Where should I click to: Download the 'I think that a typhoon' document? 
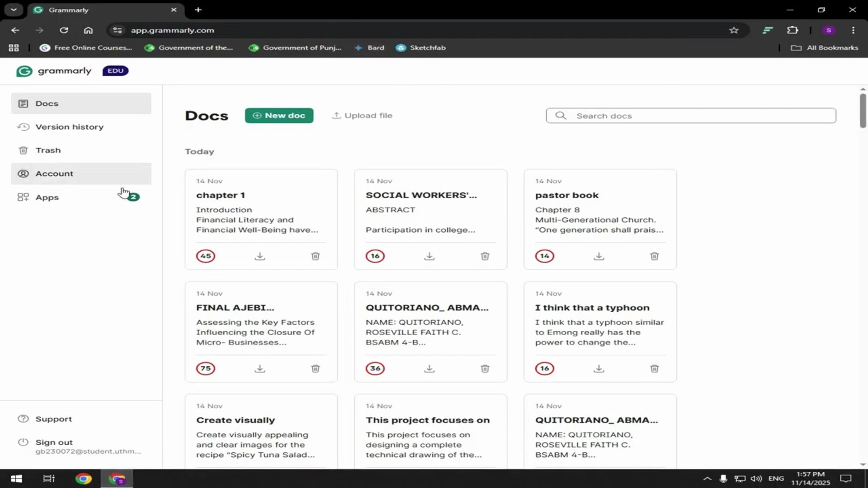pos(598,368)
